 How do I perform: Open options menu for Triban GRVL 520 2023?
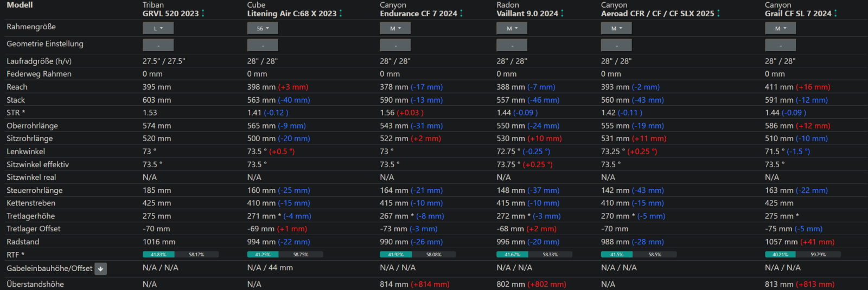coord(203,13)
